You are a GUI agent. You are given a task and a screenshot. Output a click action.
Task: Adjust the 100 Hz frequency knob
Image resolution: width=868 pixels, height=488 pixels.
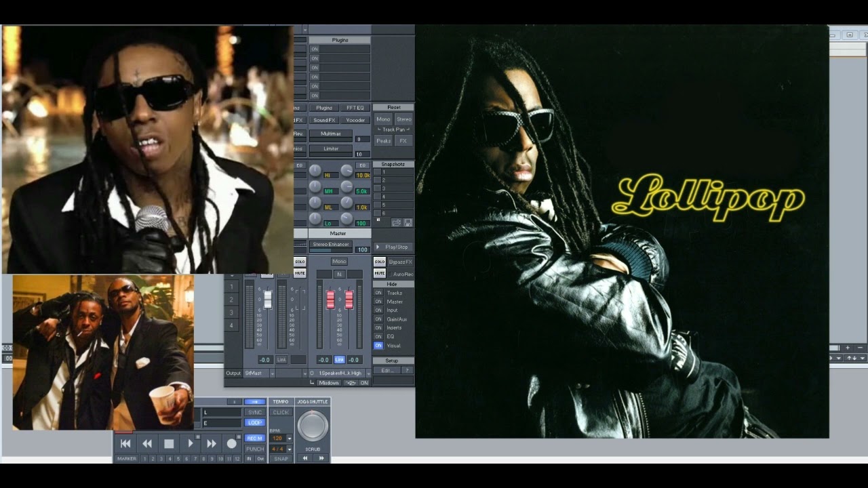(x=347, y=218)
